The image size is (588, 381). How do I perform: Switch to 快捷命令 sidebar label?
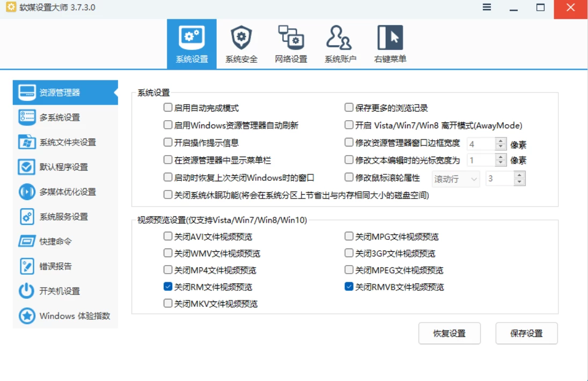55,241
